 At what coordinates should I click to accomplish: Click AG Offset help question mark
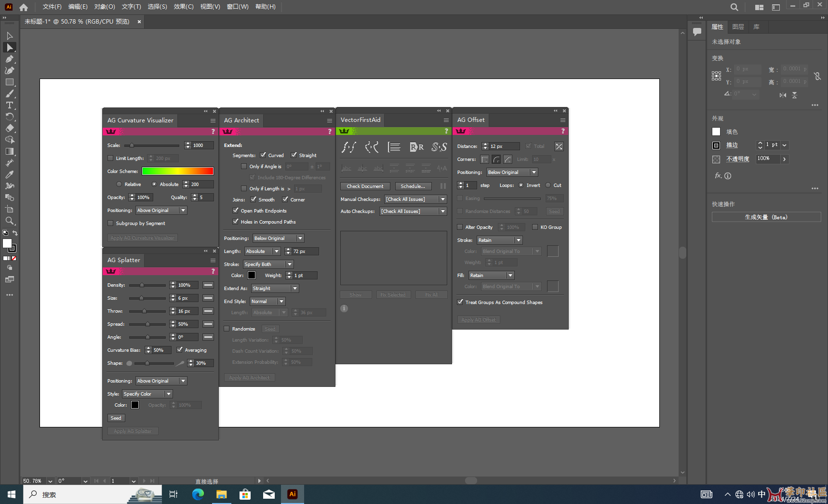(562, 131)
